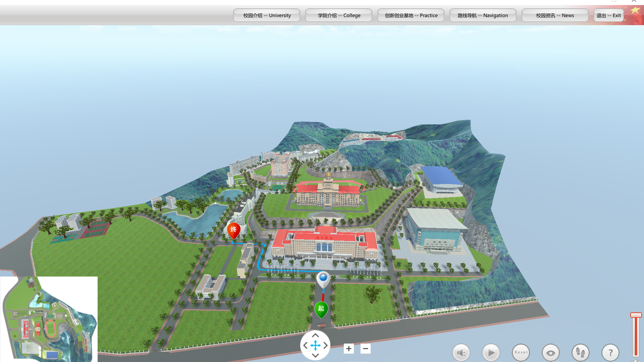Open University campus introduction menu
Screen dimensions: 644x362
coord(267,15)
